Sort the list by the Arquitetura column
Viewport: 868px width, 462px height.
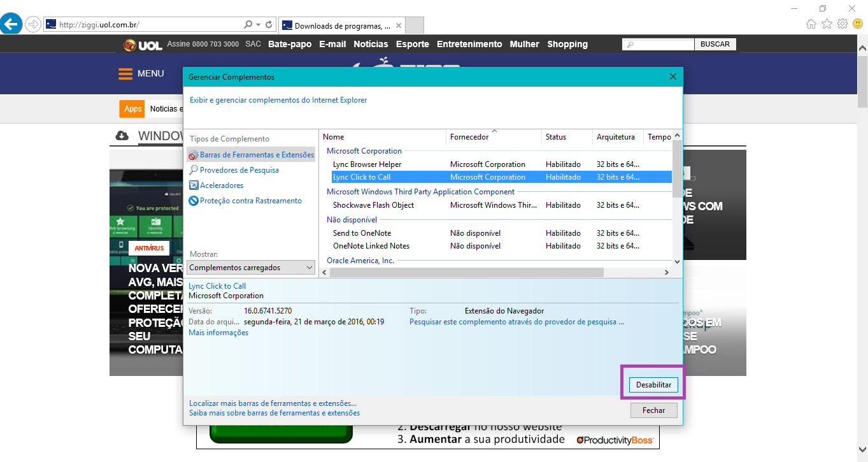[618, 137]
